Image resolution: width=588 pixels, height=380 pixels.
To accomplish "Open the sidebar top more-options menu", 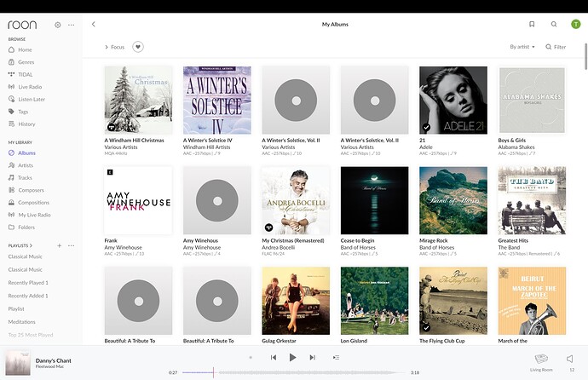I will click(72, 25).
